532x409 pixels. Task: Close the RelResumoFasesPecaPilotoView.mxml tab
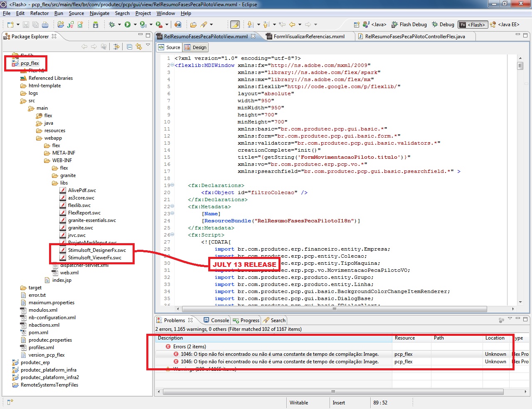[x=253, y=36]
